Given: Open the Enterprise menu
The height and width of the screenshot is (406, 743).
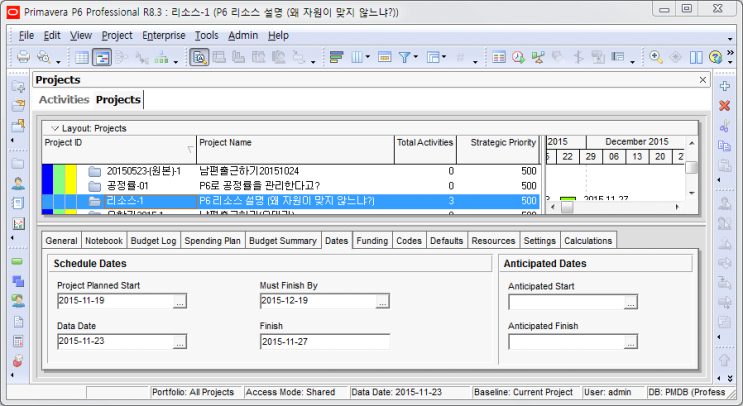Looking at the screenshot, I should (163, 36).
